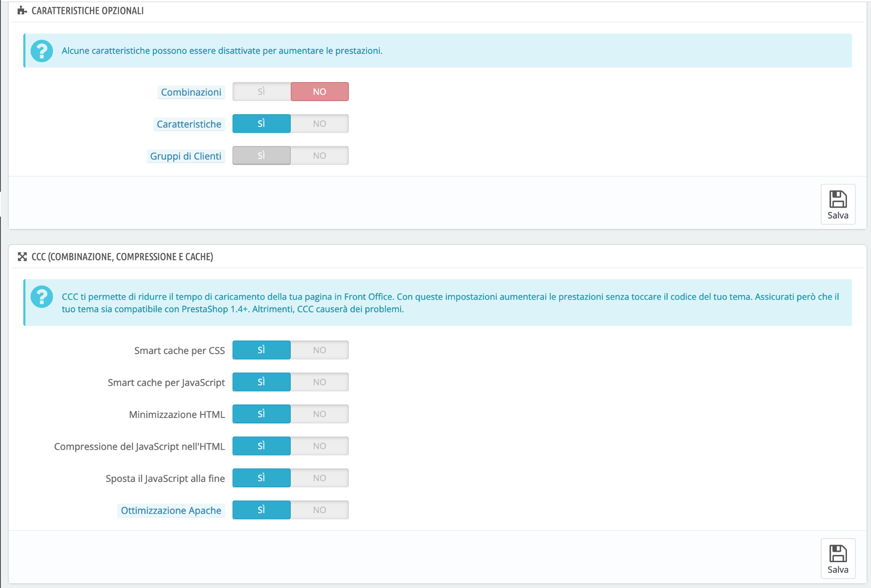Viewport: 871px width, 588px height.
Task: Set Minimizzazione HTML to NO
Action: (319, 414)
